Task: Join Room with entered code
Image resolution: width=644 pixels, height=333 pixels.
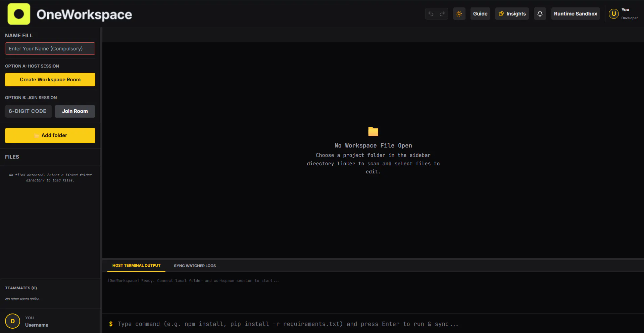Action: pos(75,111)
